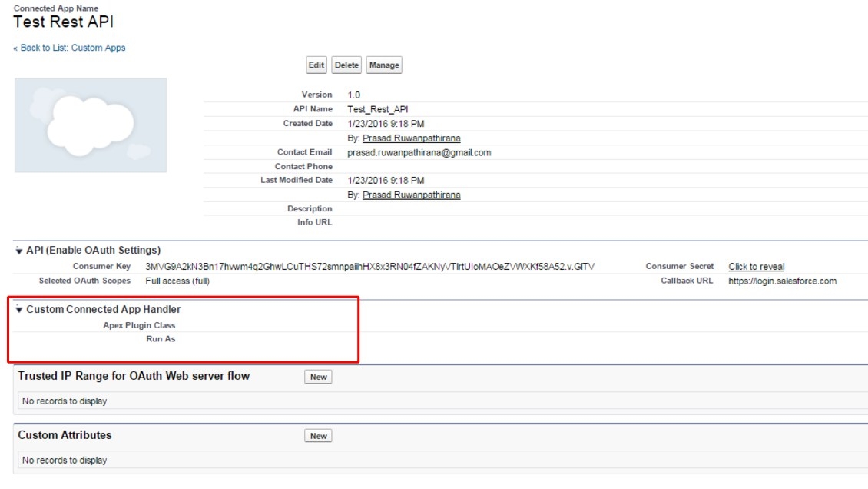Add New Trusted IP Range
868x489 pixels.
coord(318,377)
